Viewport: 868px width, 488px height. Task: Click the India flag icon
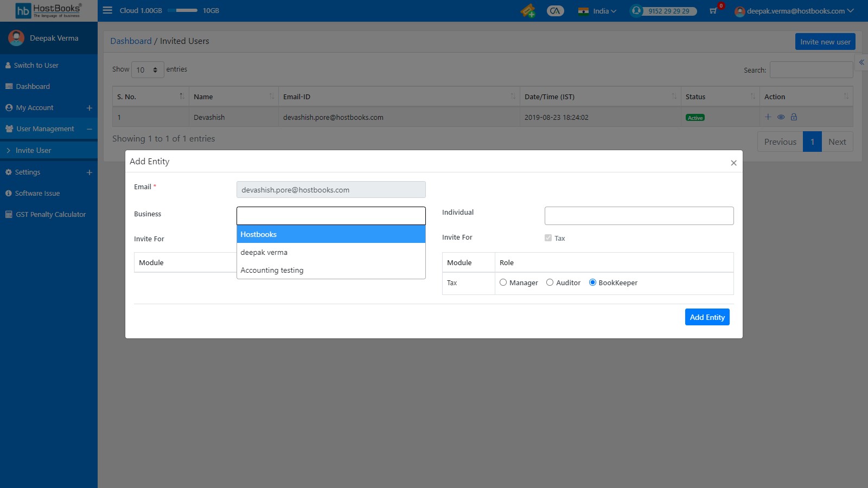coord(584,11)
